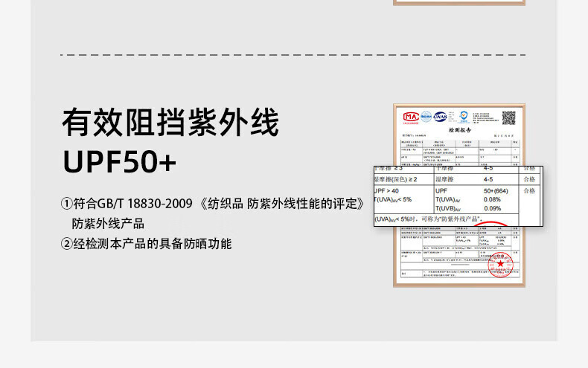
Task: Click the 经检测本产品的具备防晒功能 line
Action: click(153, 244)
